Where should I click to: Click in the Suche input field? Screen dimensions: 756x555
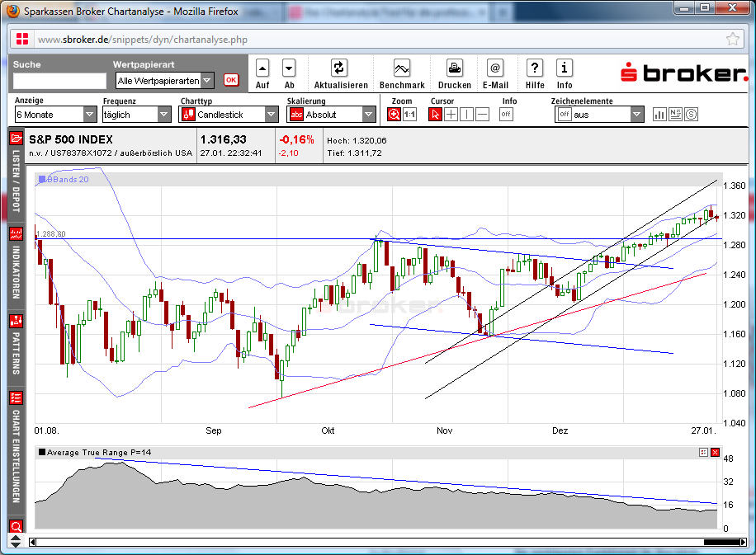(x=59, y=81)
